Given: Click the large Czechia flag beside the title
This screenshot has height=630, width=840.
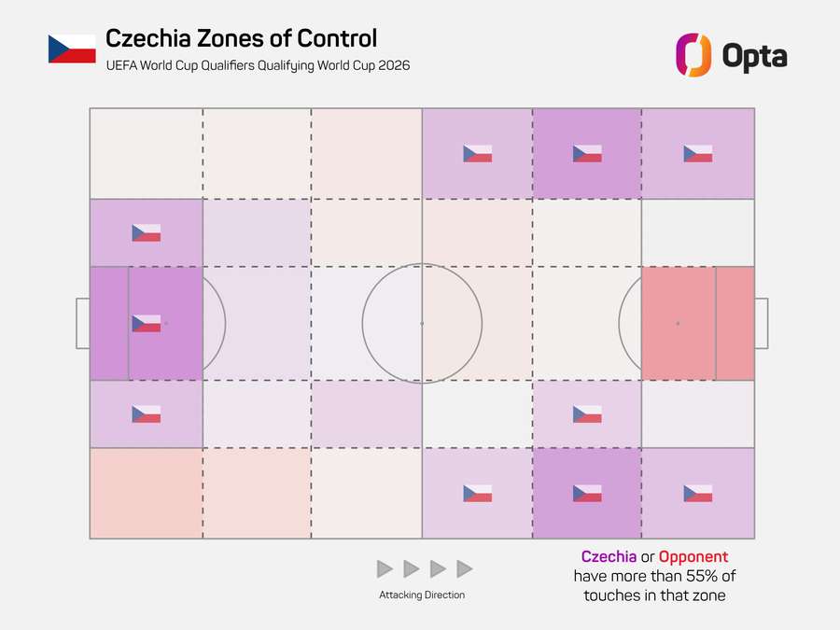Looking at the screenshot, I should 72,49.
